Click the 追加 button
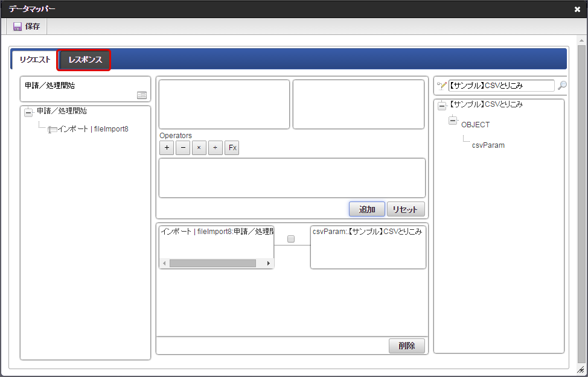The width and height of the screenshot is (588, 377). coord(367,209)
